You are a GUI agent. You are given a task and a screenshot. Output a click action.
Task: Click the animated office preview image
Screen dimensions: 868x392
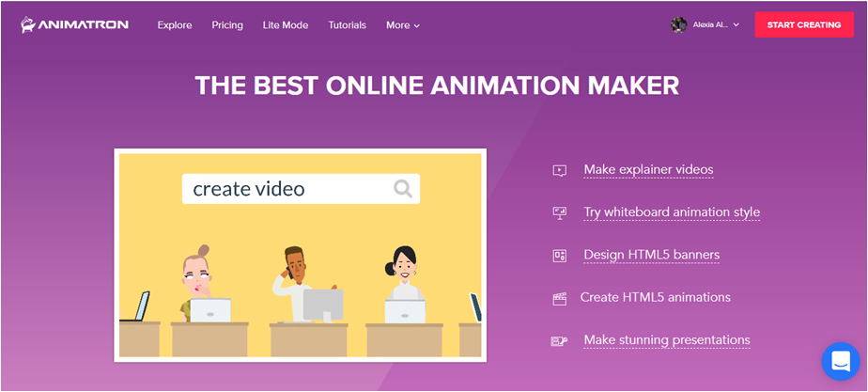tap(300, 256)
